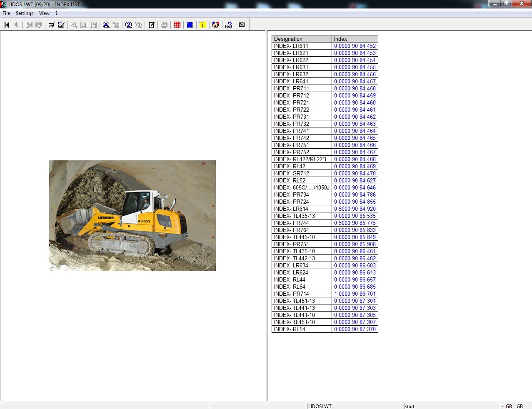Go to first page toolbar icon
This screenshot has height=409, width=532.
(x=7, y=25)
